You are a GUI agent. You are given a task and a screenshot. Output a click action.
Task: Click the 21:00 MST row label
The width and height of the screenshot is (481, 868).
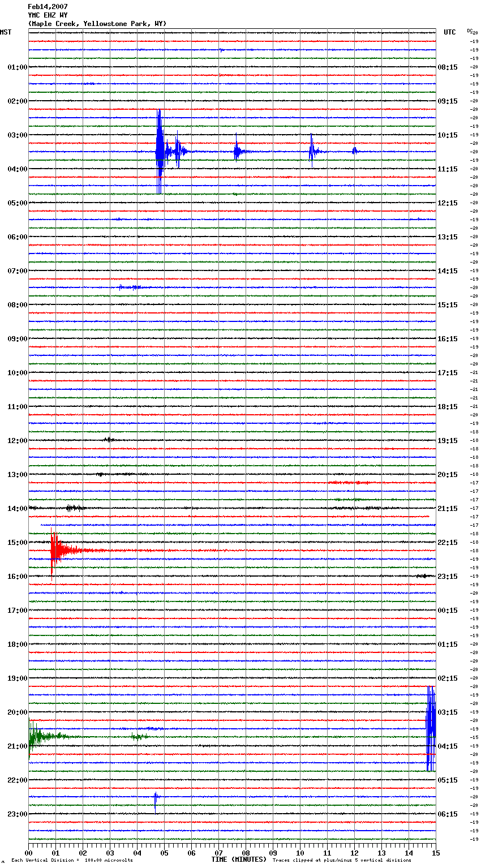(18, 746)
